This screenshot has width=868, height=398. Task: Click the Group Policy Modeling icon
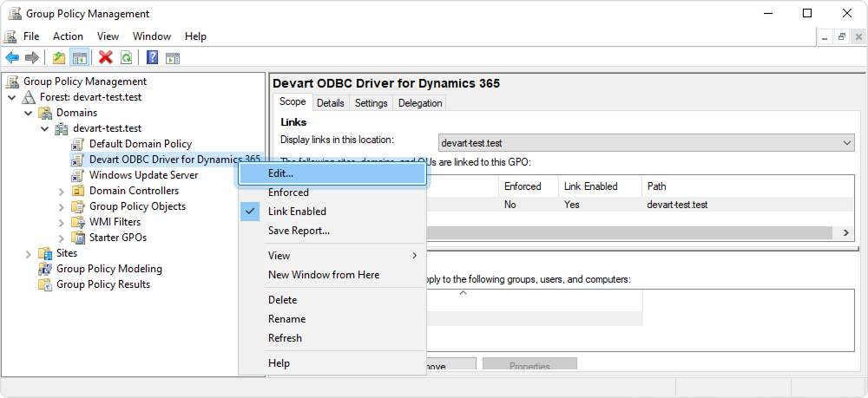pyautogui.click(x=45, y=269)
